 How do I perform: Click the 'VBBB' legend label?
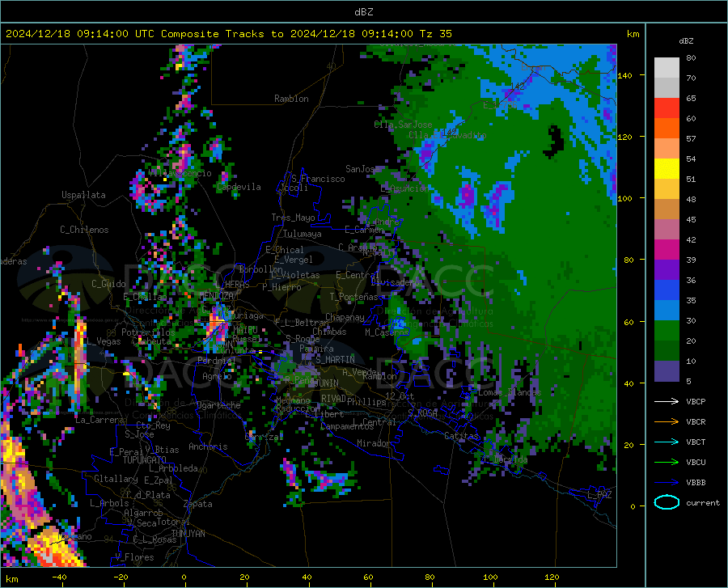click(696, 483)
